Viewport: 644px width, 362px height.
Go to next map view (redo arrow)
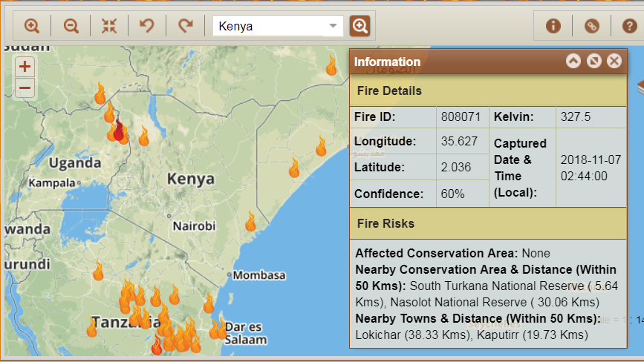pos(185,26)
